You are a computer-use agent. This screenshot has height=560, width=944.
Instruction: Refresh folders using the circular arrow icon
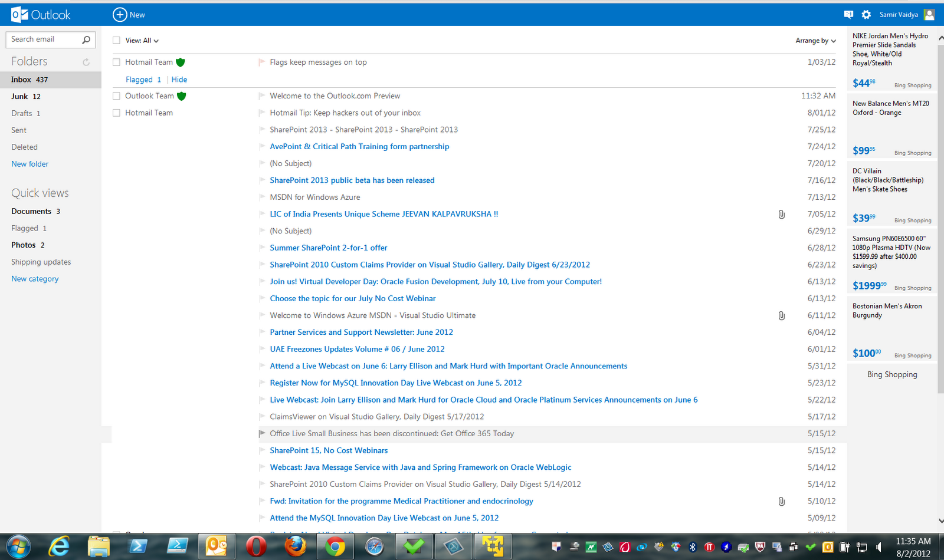86,61
